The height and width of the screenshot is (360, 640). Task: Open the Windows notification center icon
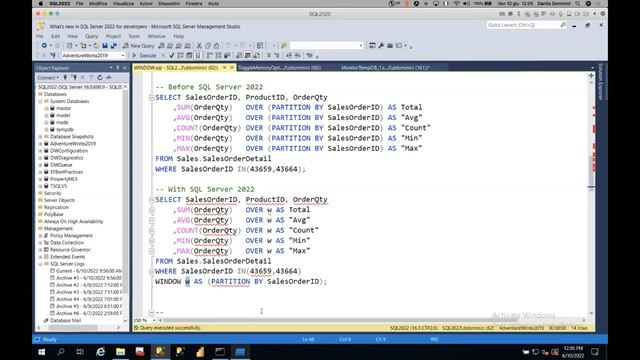[x=595, y=352]
